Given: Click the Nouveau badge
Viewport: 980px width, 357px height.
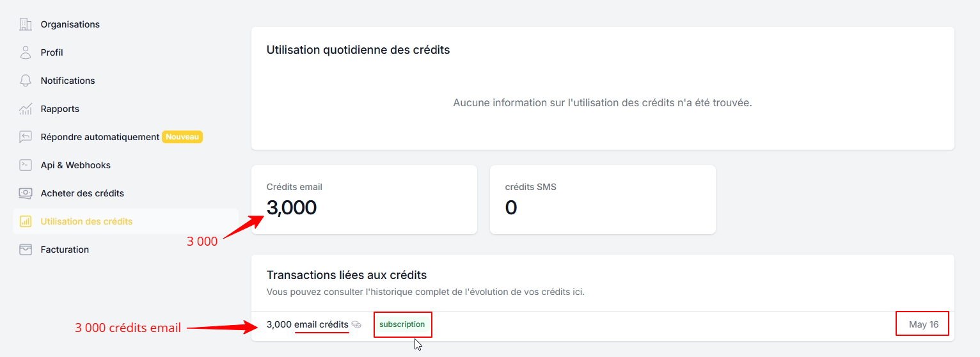Looking at the screenshot, I should pyautogui.click(x=182, y=137).
